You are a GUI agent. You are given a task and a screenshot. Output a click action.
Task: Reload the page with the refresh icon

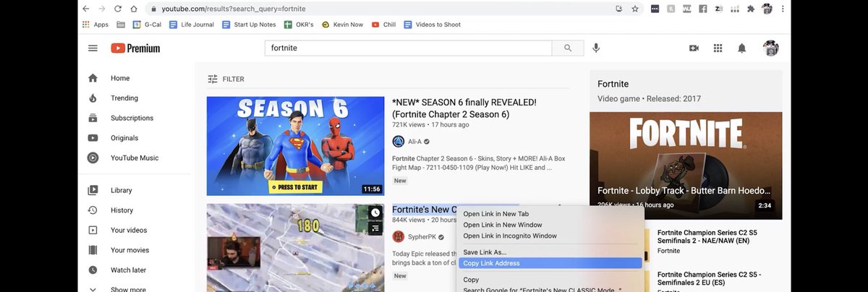(x=119, y=9)
